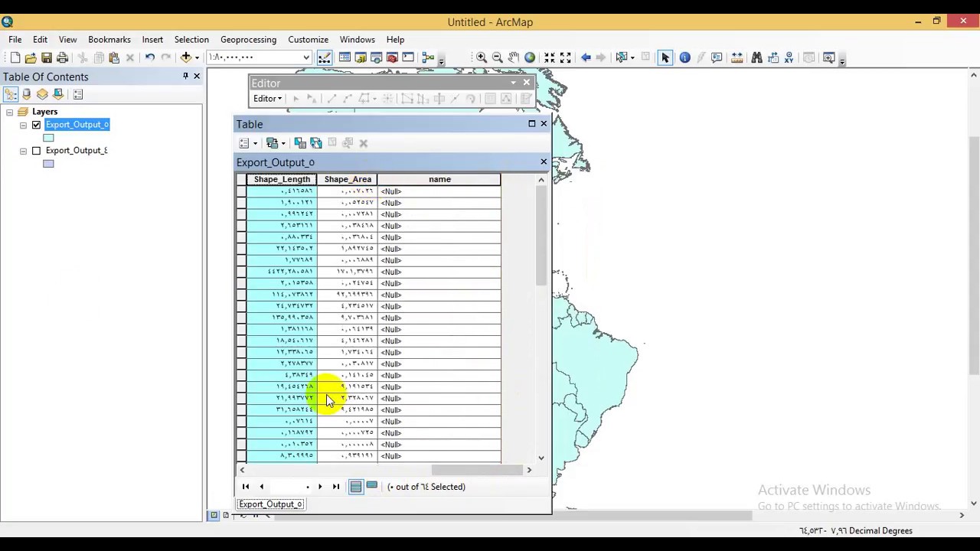Click the Shape_Area column header
The height and width of the screenshot is (551, 980).
pos(348,179)
